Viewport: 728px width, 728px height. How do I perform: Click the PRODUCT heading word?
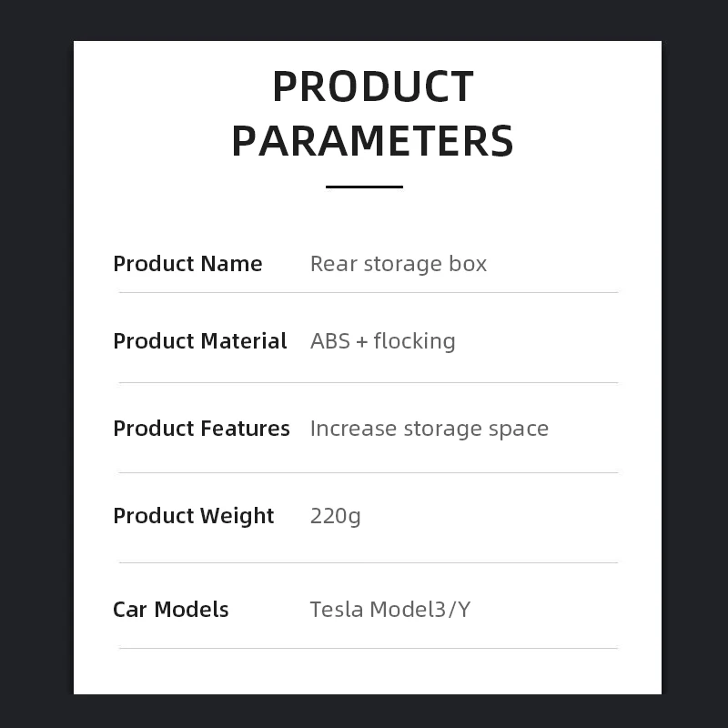click(372, 87)
